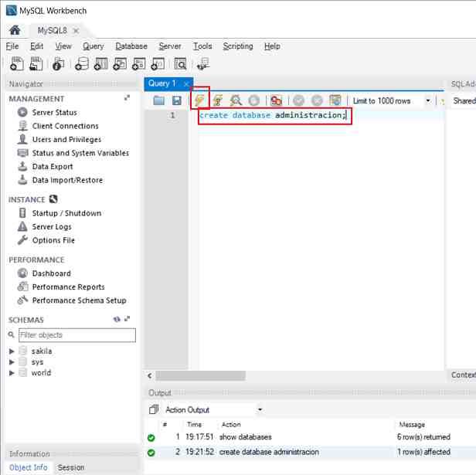Toggle the stop-on-error script execution icon
This screenshot has width=476, height=475.
276,100
